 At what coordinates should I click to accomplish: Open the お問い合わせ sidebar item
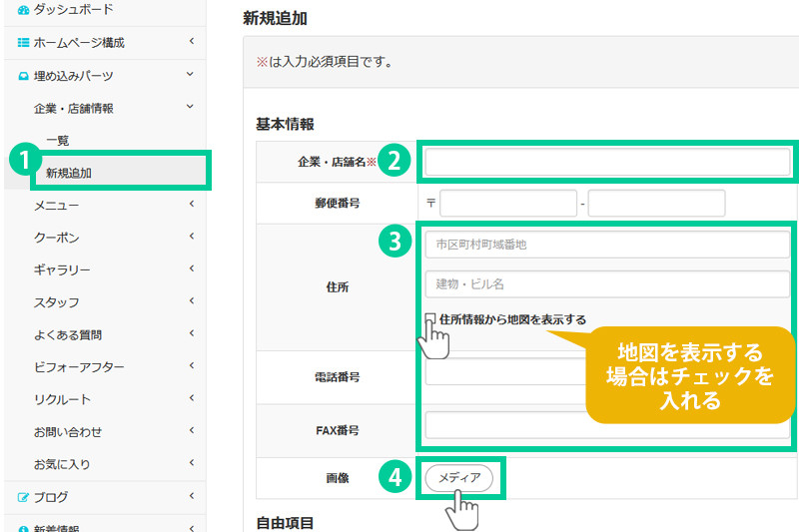100,432
